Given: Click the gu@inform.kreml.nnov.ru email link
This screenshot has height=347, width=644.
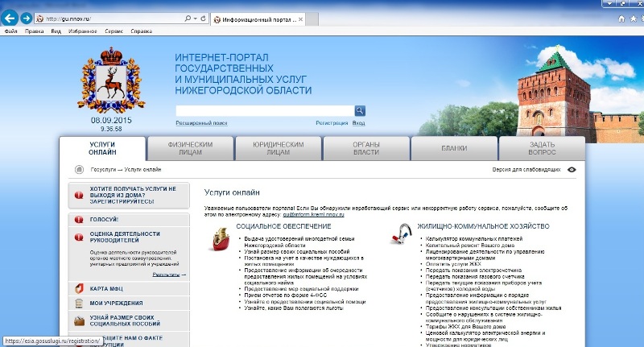Looking at the screenshot, I should [x=313, y=215].
